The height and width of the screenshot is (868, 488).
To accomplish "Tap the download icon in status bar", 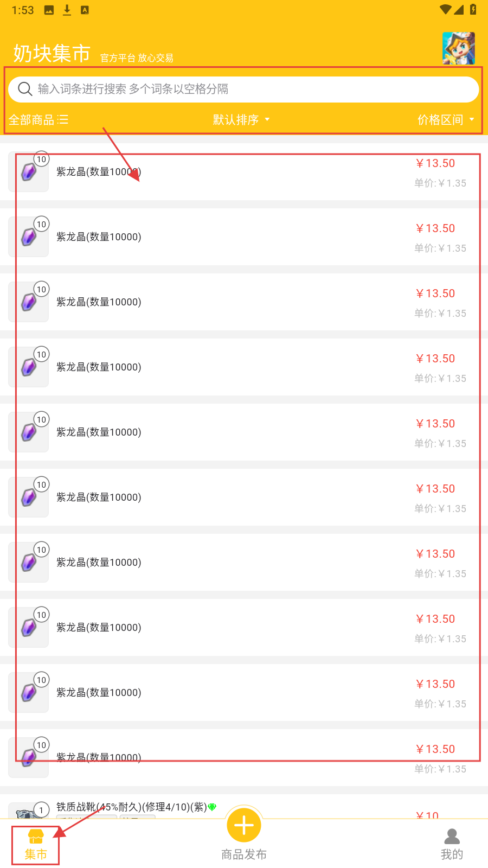I will coord(67,10).
